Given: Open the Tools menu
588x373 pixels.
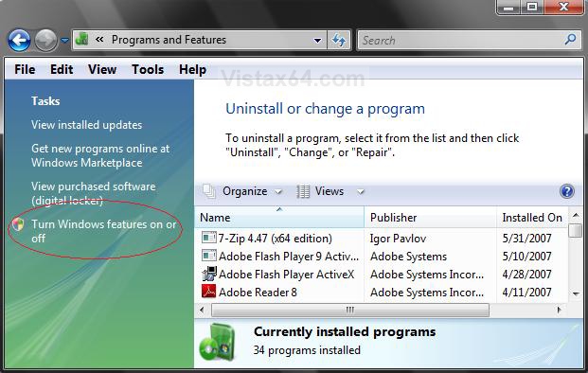Looking at the screenshot, I should 148,69.
